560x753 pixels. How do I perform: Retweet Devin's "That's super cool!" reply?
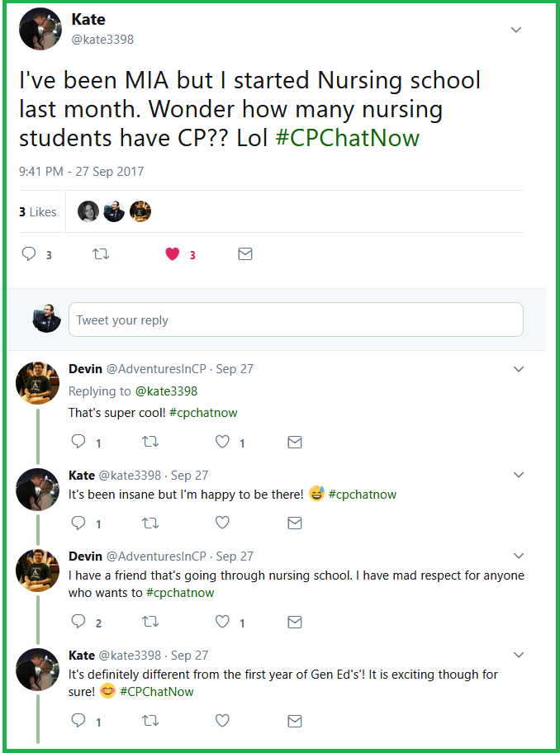pos(150,443)
